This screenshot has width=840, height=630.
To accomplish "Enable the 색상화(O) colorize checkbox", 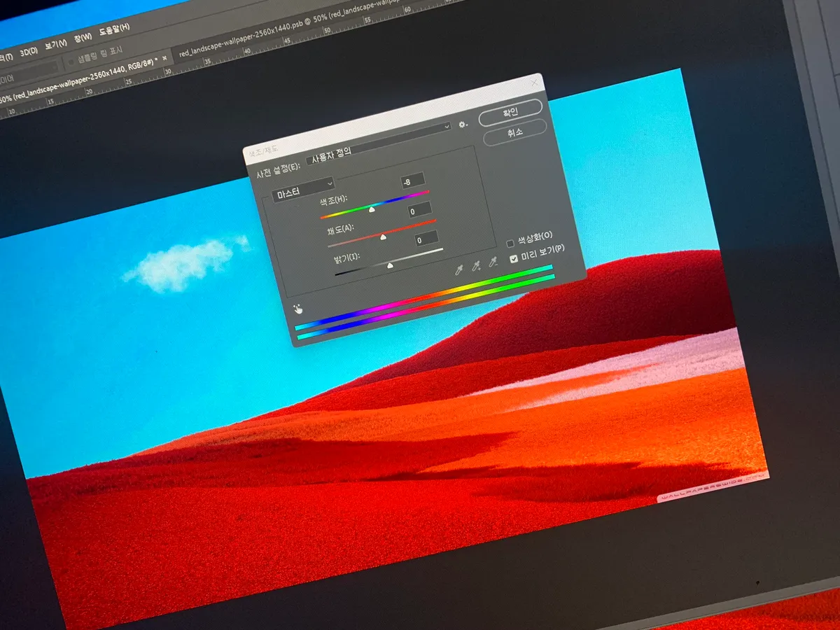I will [510, 244].
